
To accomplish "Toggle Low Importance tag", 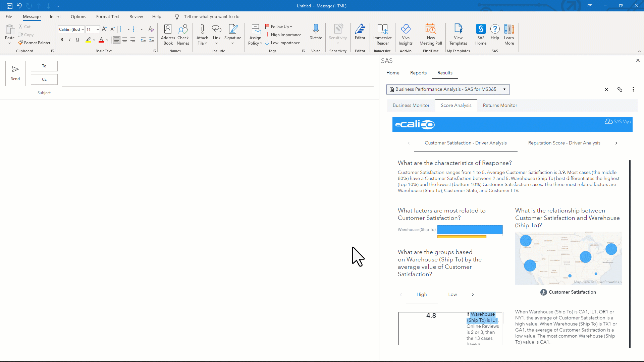I will (x=283, y=43).
